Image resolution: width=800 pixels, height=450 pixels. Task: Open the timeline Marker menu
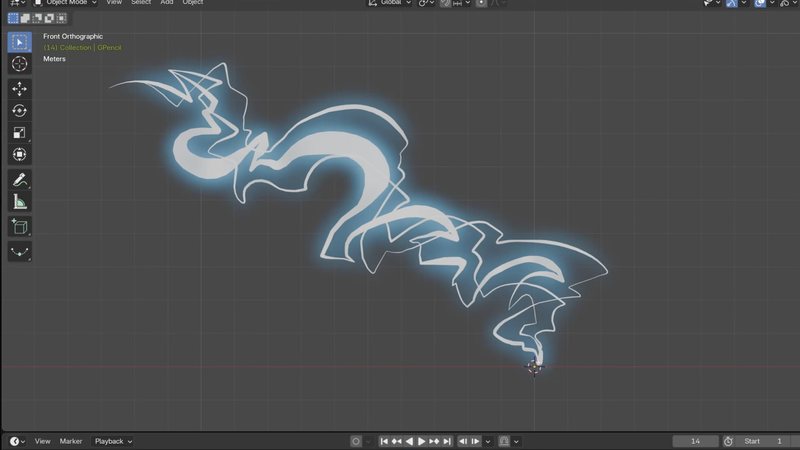(x=71, y=441)
